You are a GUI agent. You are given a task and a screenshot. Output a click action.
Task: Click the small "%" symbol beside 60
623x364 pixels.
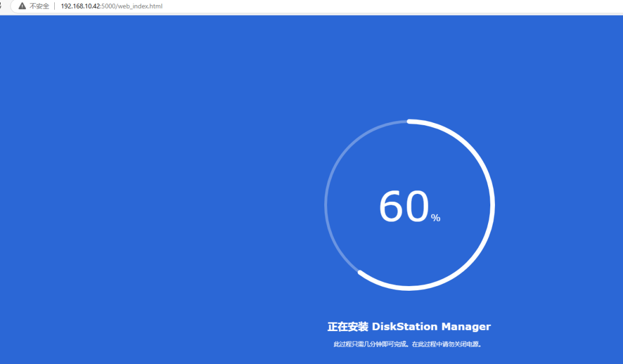436,218
